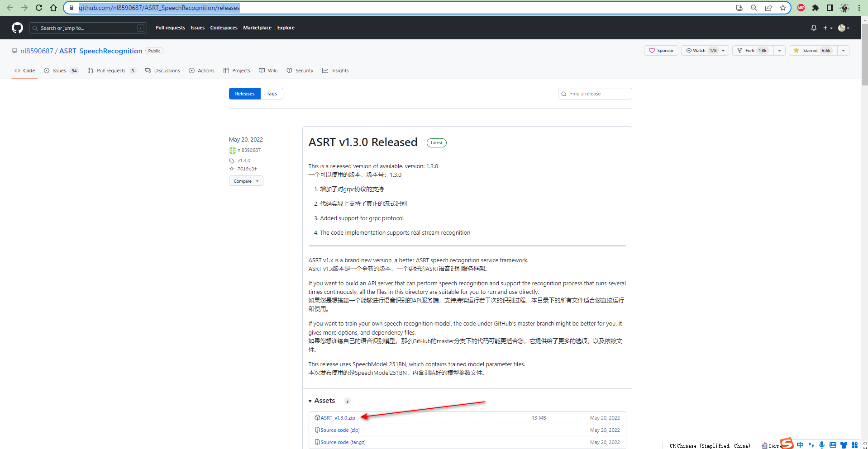Viewport: 868px width, 449px height.
Task: Bookmark this page with the star icon
Action: click(783, 8)
